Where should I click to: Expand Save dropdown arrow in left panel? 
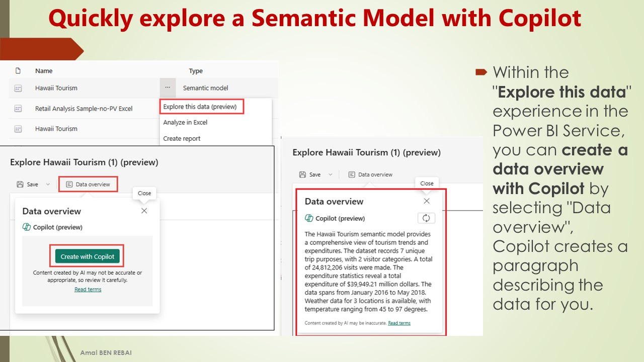click(x=48, y=185)
